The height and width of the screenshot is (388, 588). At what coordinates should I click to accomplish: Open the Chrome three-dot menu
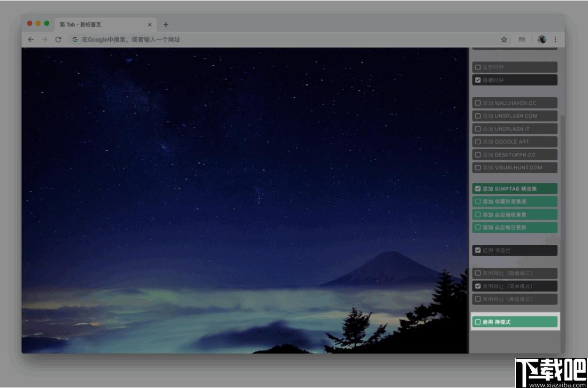point(555,40)
